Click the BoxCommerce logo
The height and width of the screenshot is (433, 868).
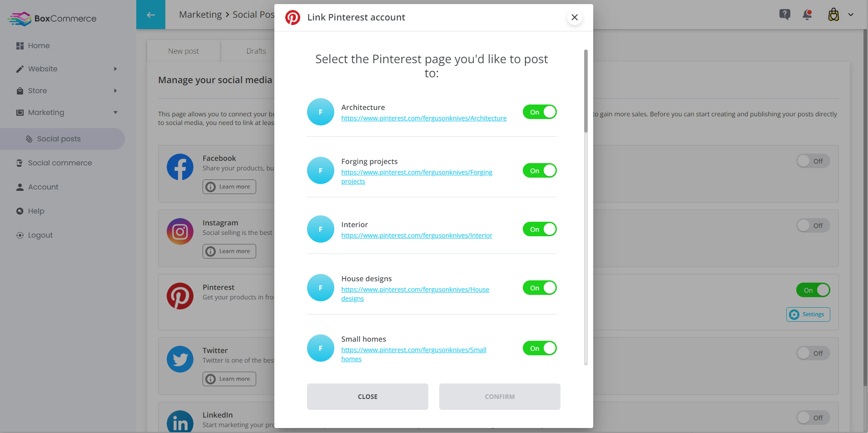tap(52, 19)
